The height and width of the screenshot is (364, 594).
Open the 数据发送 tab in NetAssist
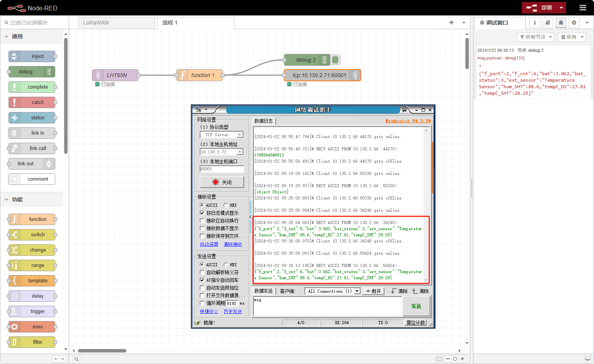263,291
